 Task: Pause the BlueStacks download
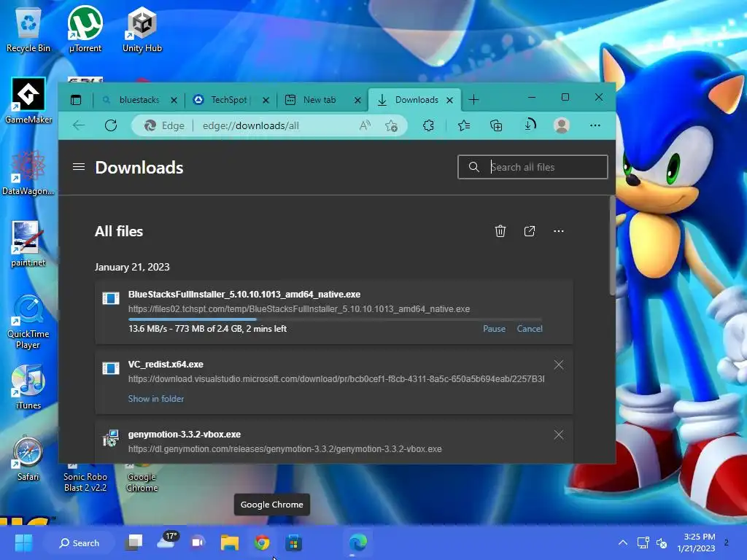point(494,329)
